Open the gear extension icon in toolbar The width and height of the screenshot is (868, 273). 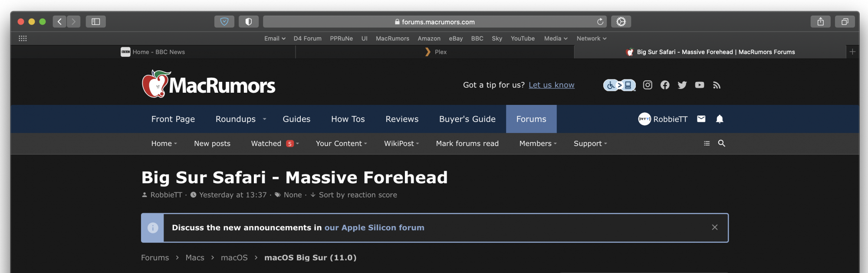point(621,22)
